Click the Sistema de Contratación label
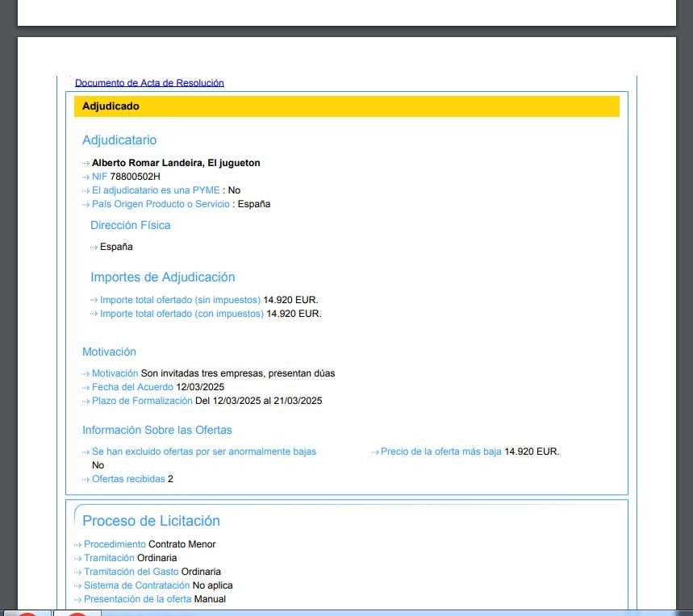 [137, 585]
